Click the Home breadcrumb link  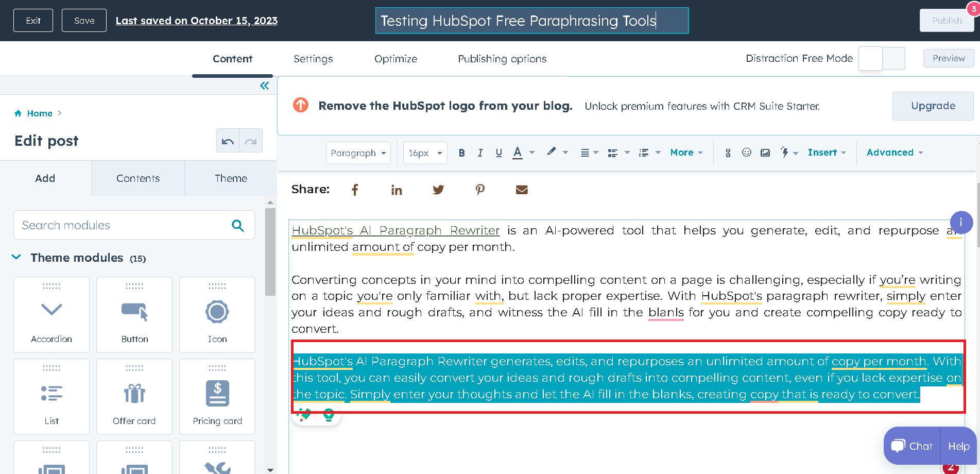pyautogui.click(x=40, y=113)
